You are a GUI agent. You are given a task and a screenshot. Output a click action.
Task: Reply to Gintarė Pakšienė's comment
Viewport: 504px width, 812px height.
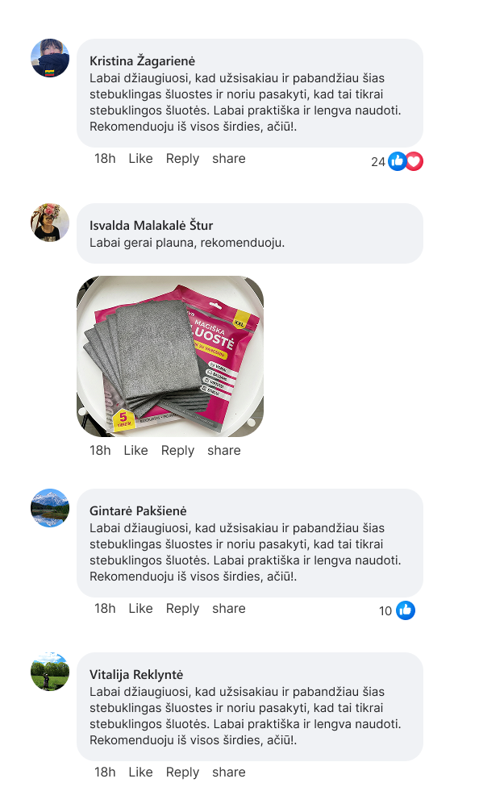(x=182, y=609)
